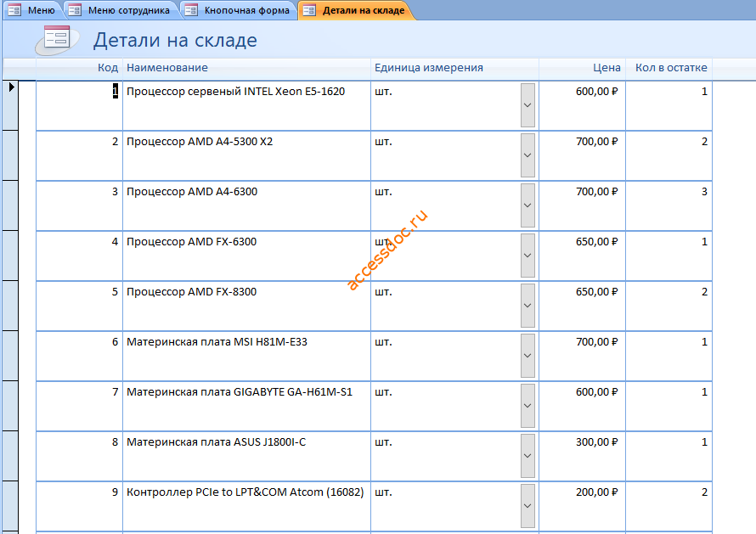Switch to the Меню tab
Viewport: 756px width, 534px height.
(x=33, y=10)
